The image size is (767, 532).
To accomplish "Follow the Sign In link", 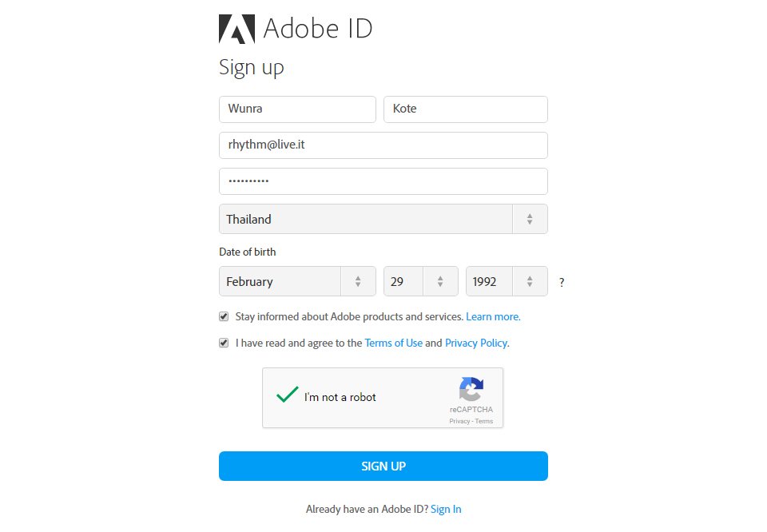I will tap(446, 509).
